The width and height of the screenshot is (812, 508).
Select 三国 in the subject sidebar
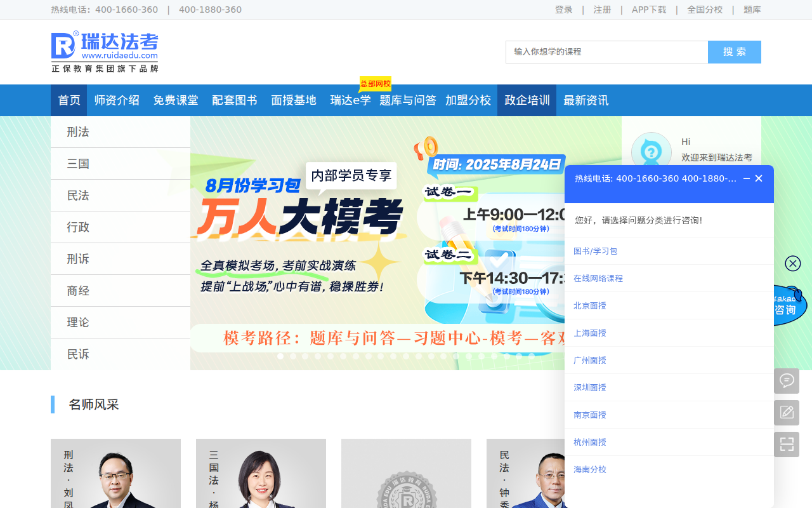pyautogui.click(x=121, y=164)
